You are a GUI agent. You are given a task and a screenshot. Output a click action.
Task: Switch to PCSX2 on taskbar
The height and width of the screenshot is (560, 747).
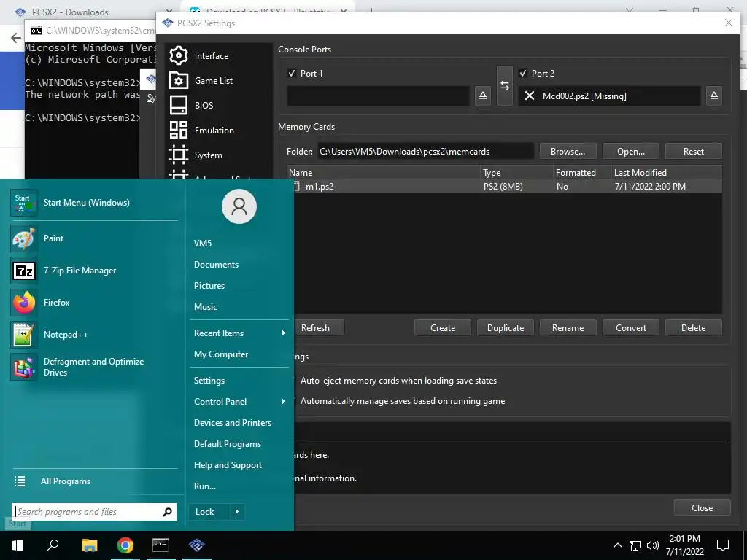(197, 545)
